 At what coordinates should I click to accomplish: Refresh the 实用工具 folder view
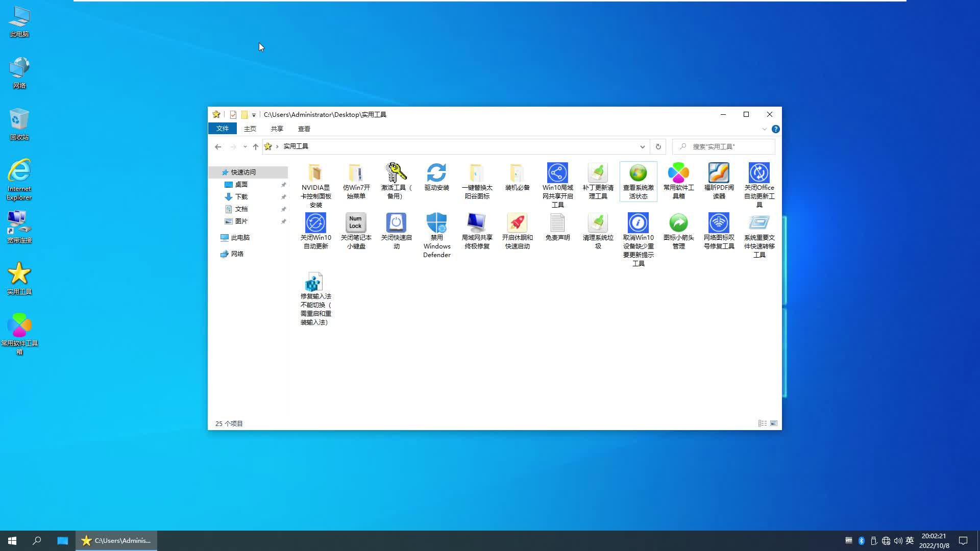click(x=658, y=146)
